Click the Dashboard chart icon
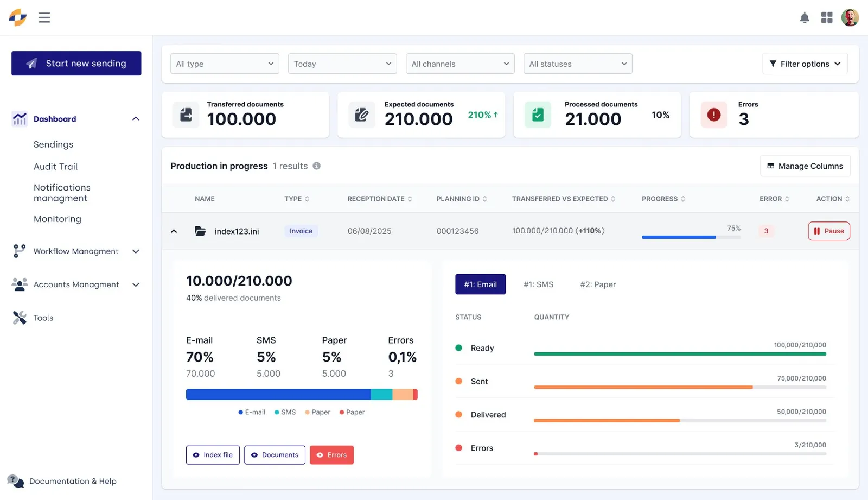 [x=20, y=119]
